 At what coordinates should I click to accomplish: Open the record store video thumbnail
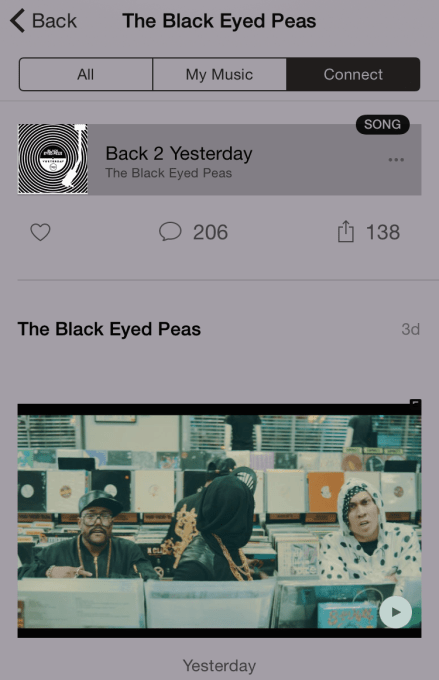point(219,520)
